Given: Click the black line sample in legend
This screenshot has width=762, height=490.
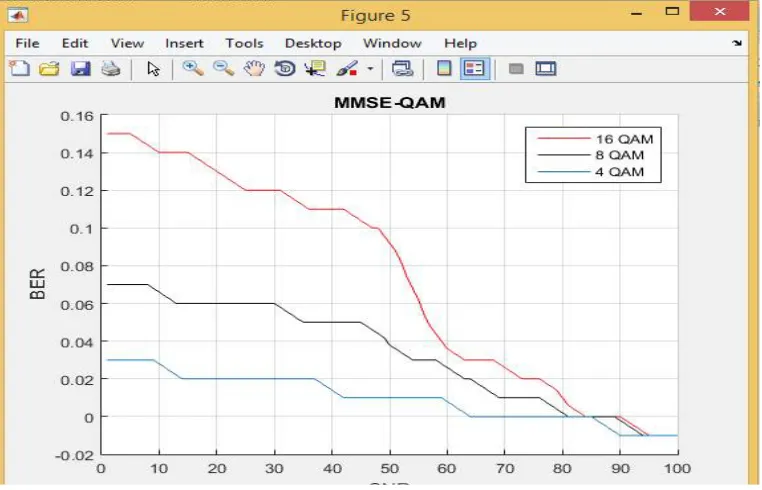Looking at the screenshot, I should click(563, 155).
